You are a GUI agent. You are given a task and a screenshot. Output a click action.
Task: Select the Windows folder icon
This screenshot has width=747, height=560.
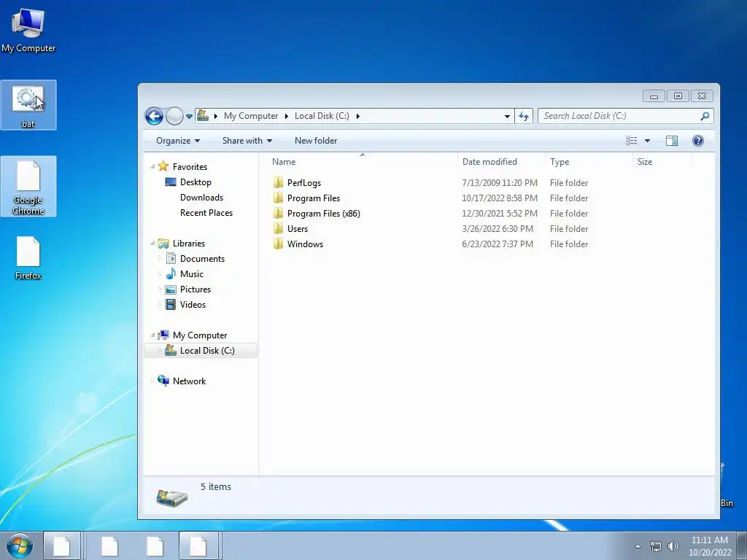(278, 244)
